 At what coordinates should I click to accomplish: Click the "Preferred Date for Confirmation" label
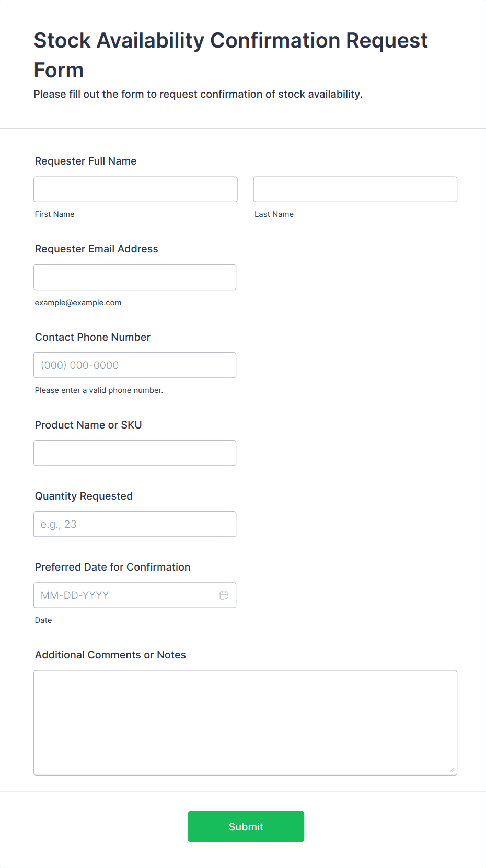112,567
